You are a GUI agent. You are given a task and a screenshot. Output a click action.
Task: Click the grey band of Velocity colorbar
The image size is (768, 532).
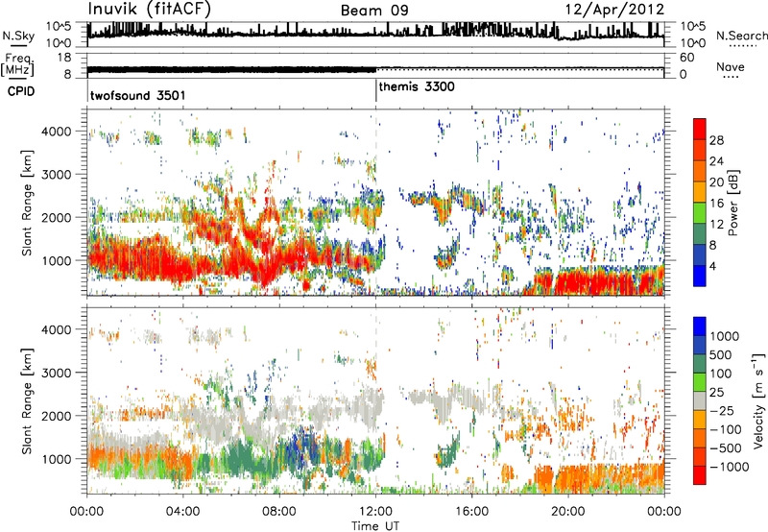point(700,401)
